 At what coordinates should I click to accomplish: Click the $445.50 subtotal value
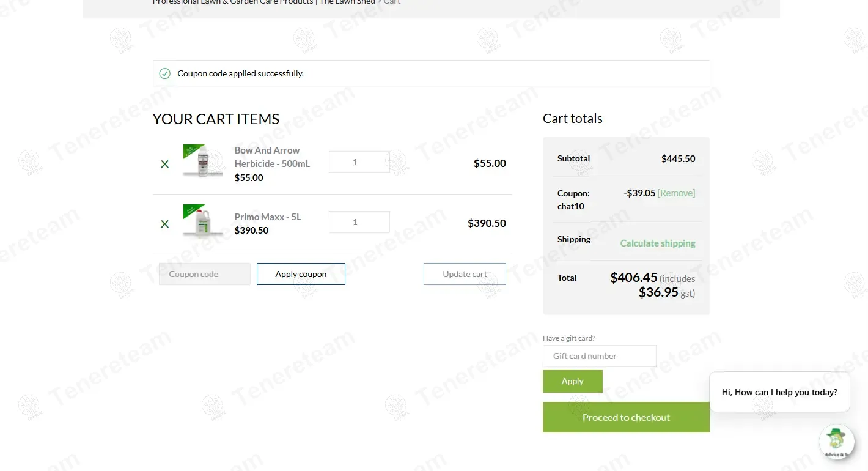(x=679, y=158)
